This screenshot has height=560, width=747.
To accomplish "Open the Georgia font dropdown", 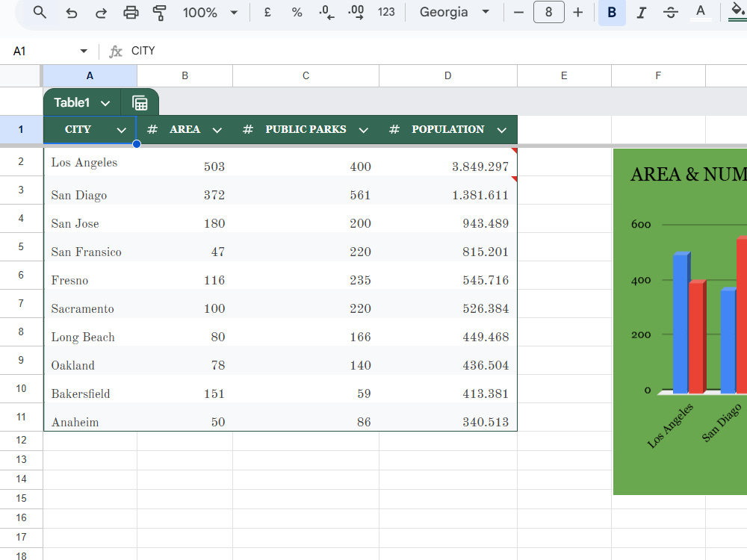I will point(454,13).
